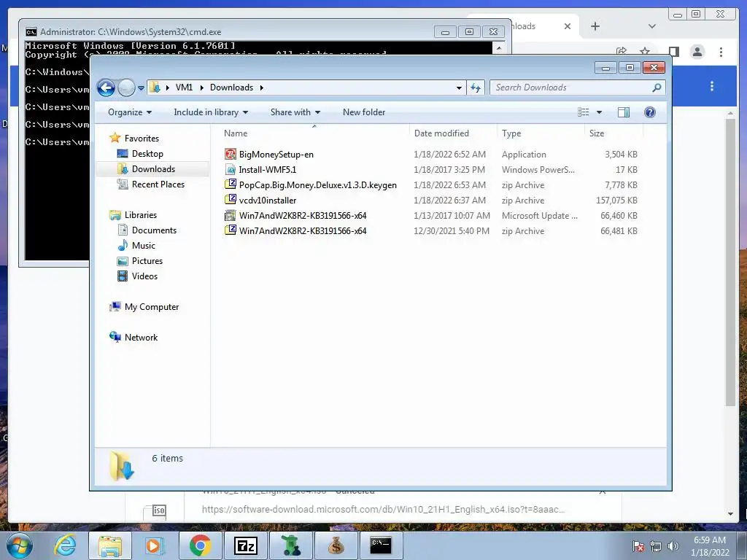Open the Music library
This screenshot has width=747, height=560.
(x=144, y=246)
